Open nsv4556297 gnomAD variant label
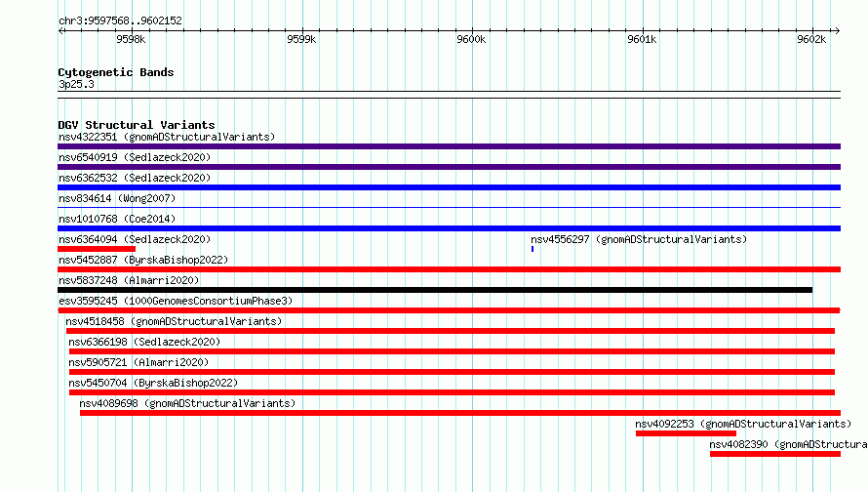Screen dimensions: 868x492 click(639, 239)
